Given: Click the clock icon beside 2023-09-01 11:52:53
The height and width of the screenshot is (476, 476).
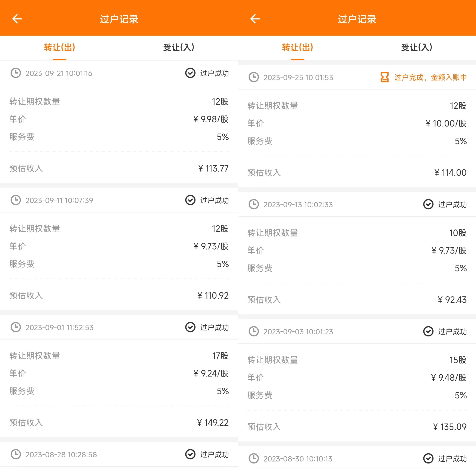Looking at the screenshot, I should point(16,327).
